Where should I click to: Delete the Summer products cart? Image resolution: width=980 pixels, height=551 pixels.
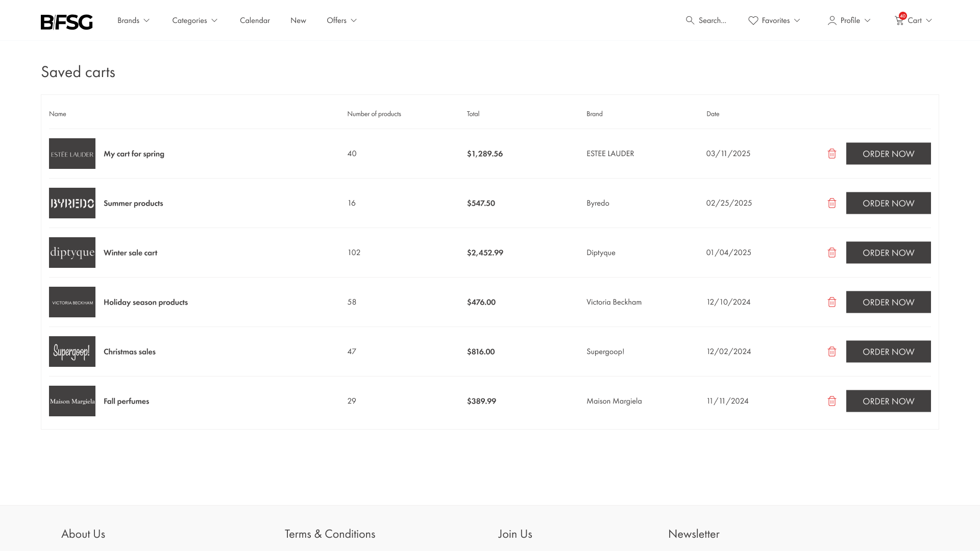tap(832, 203)
